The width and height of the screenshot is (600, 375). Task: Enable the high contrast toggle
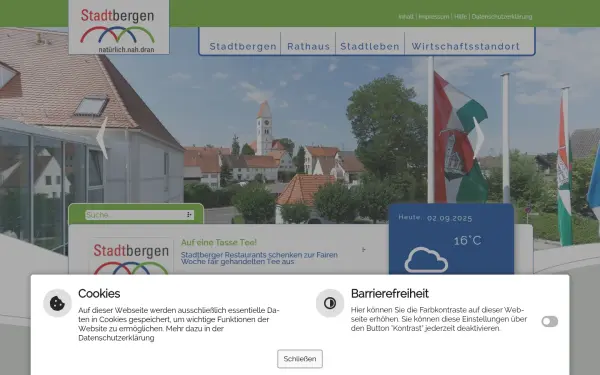click(x=549, y=321)
